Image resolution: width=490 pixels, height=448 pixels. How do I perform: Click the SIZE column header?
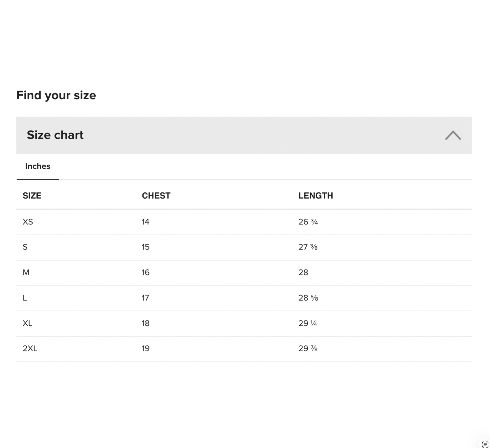[x=32, y=196]
